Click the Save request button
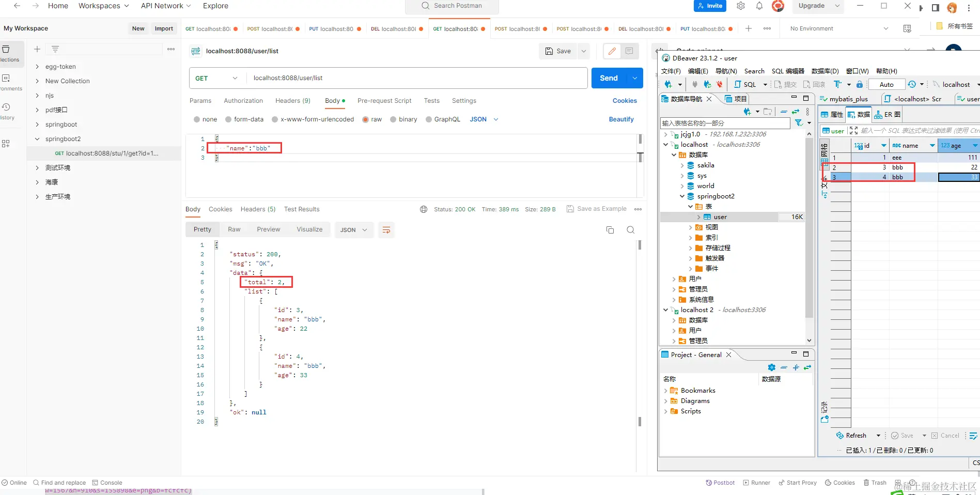The height and width of the screenshot is (495, 980). [x=558, y=51]
